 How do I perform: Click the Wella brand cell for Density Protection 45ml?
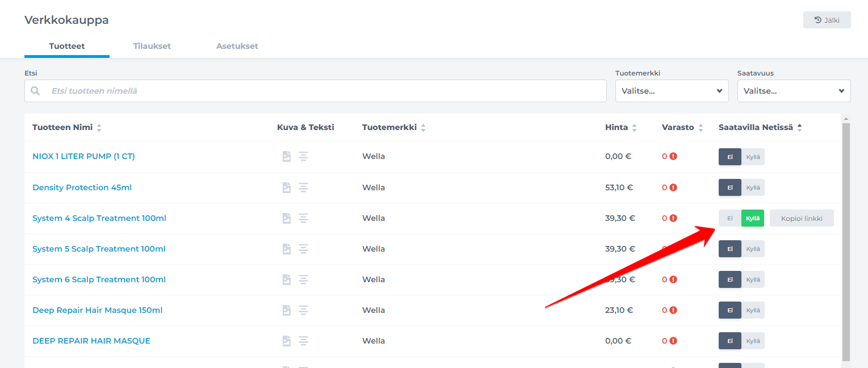pyautogui.click(x=374, y=187)
